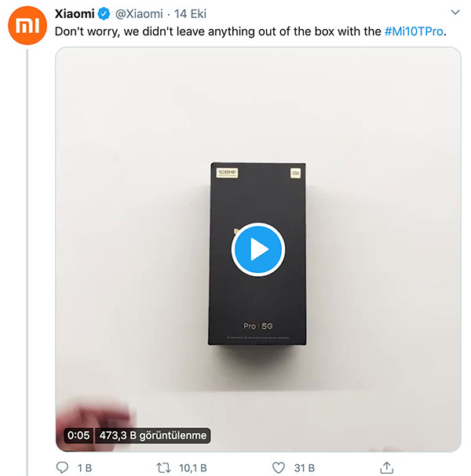Expand the tweet options chevron at top right
The image size is (471, 476).
[453, 13]
